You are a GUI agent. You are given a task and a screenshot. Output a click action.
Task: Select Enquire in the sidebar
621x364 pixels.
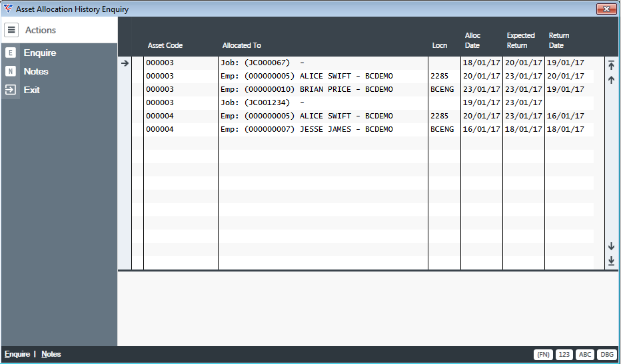click(40, 53)
